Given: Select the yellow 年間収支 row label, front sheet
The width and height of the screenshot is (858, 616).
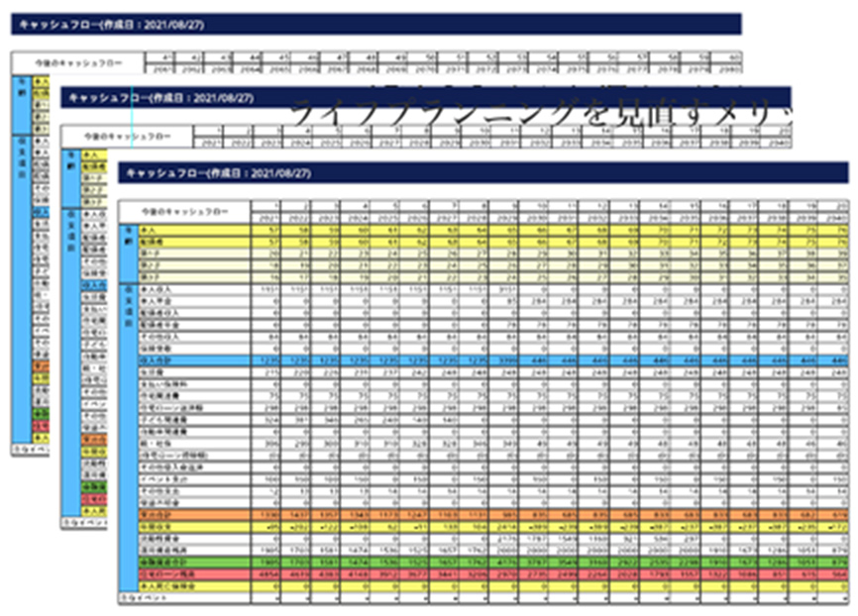Looking at the screenshot, I should (194, 527).
